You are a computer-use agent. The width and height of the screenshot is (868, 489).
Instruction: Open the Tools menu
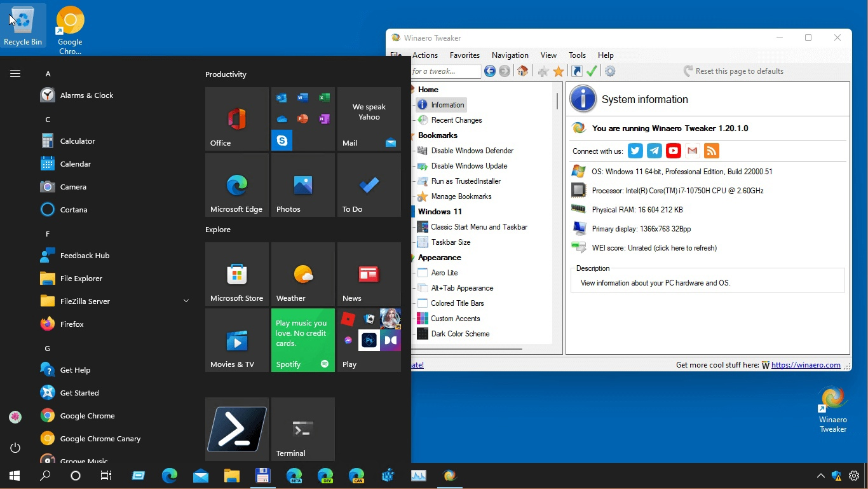click(577, 55)
